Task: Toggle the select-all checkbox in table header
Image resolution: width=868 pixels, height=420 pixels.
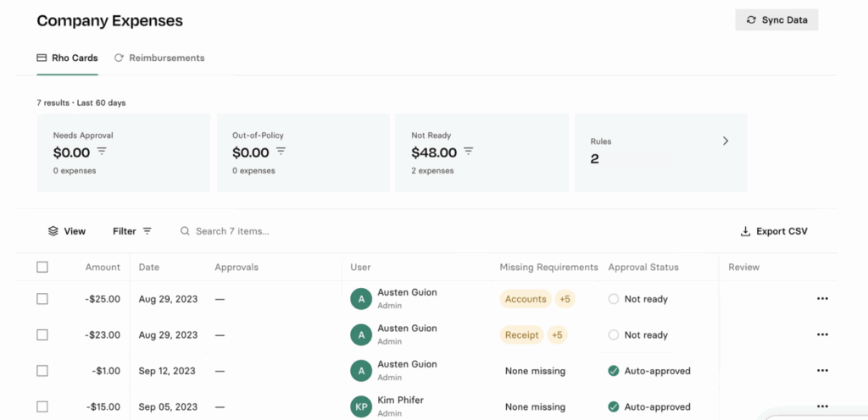Action: (42, 267)
